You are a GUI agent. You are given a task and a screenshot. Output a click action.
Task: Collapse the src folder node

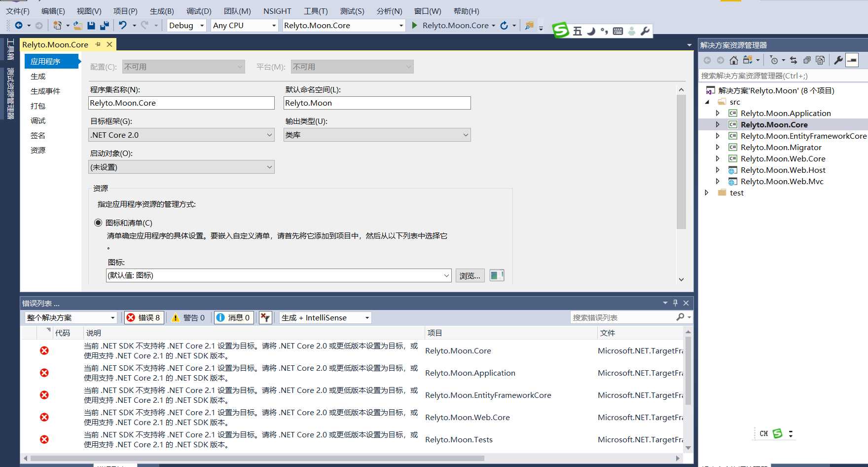pyautogui.click(x=707, y=102)
